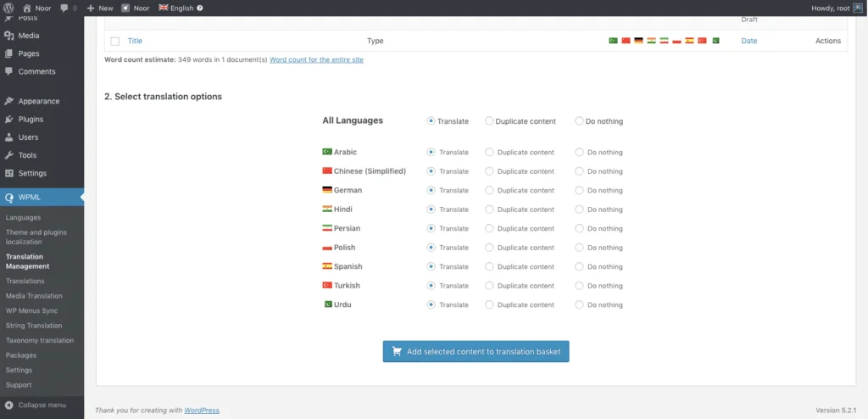Click the German flag in options list
This screenshot has height=419, width=868.
pos(326,189)
